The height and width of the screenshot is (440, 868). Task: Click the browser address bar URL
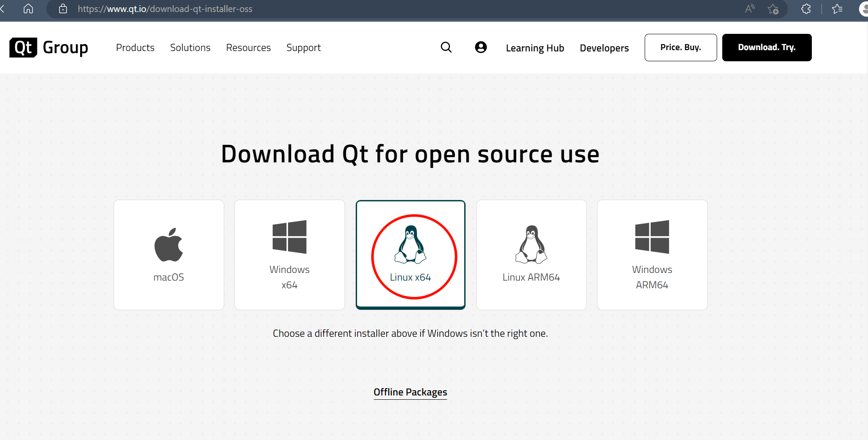(x=165, y=9)
